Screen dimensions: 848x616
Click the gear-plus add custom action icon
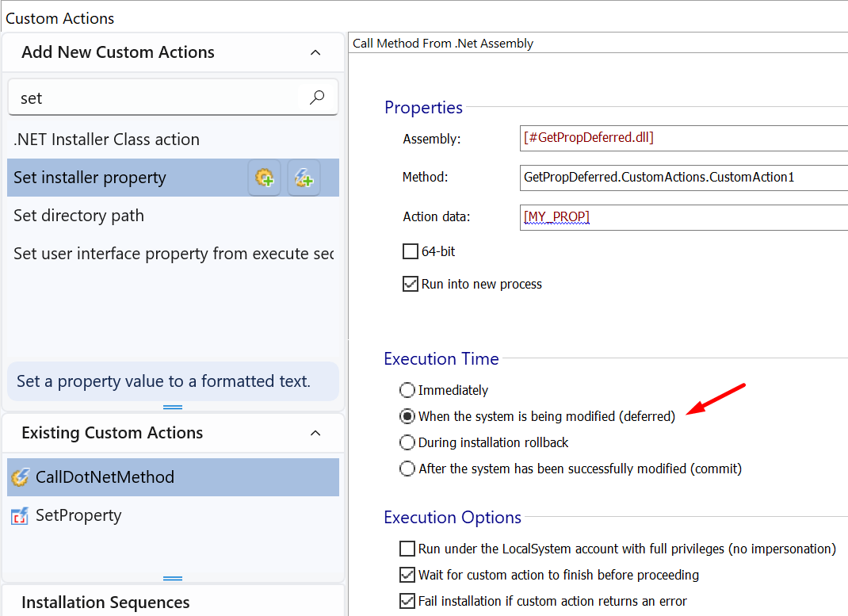pyautogui.click(x=265, y=178)
